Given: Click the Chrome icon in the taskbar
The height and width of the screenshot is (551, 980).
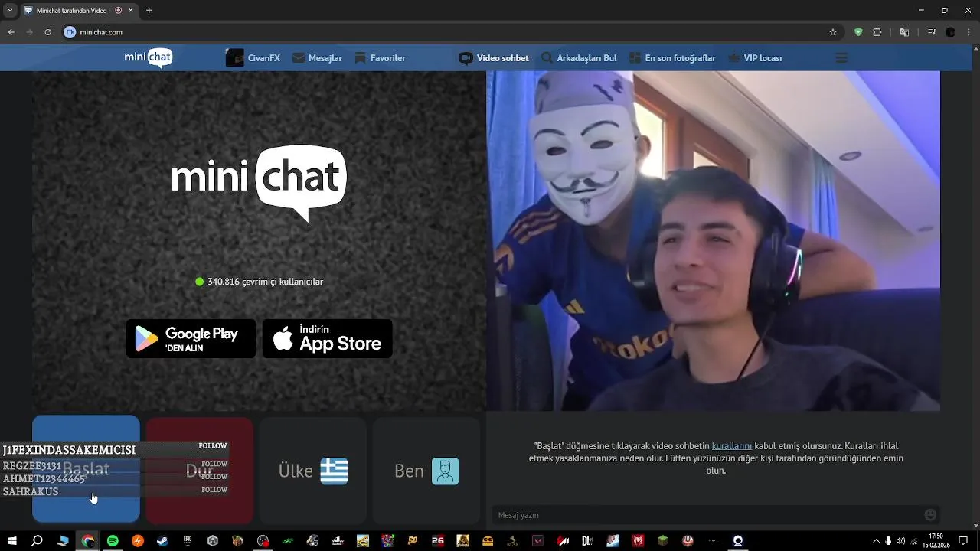Looking at the screenshot, I should pos(88,541).
